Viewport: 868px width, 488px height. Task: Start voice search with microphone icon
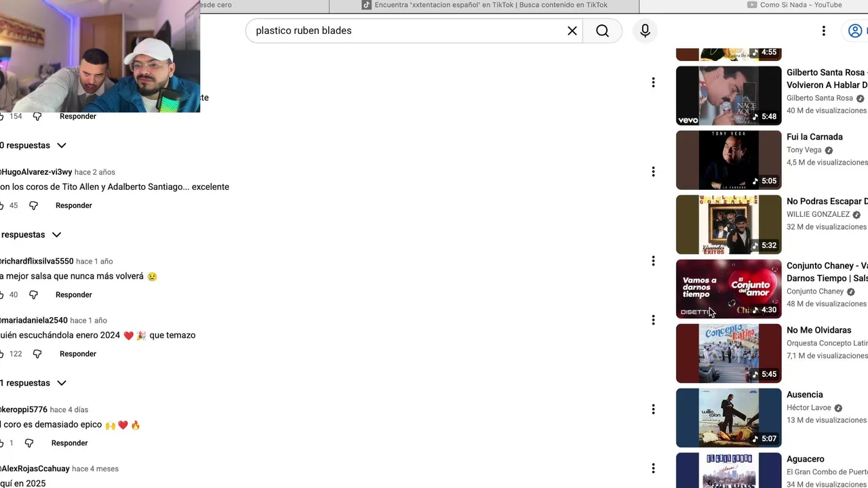[645, 30]
